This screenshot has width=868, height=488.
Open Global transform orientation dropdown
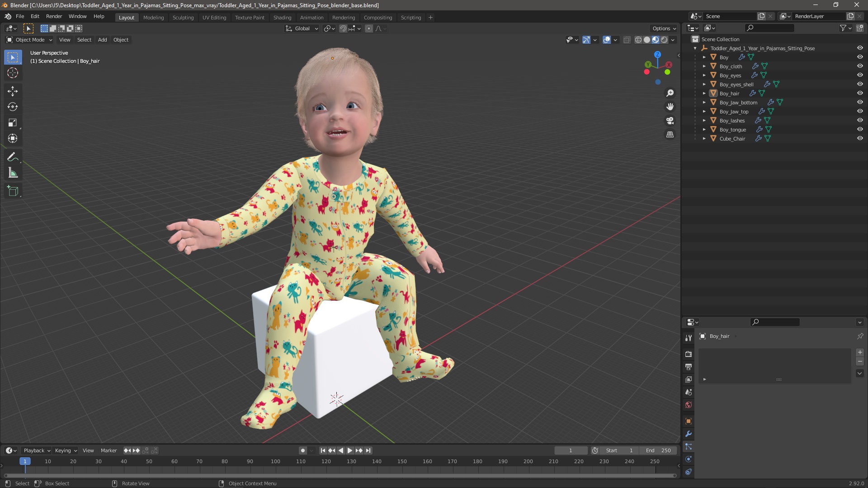302,28
